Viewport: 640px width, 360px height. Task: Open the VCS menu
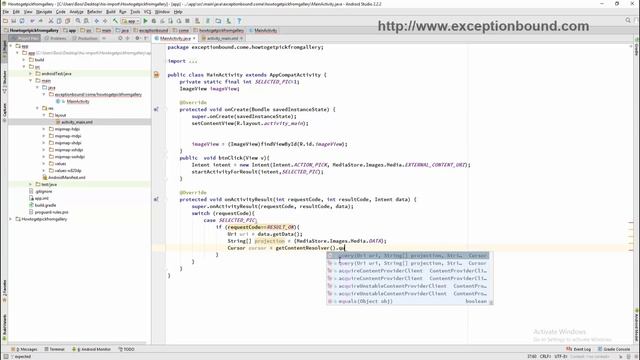[x=147, y=12]
